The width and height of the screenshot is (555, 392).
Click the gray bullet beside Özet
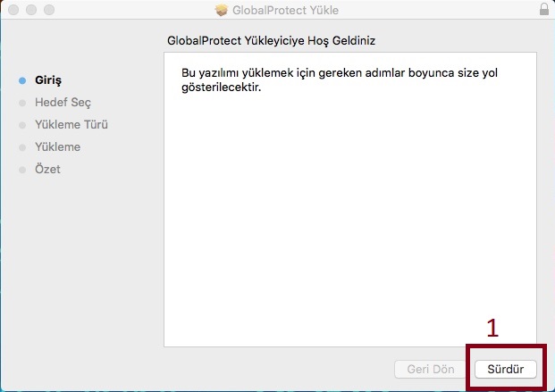pyautogui.click(x=22, y=170)
